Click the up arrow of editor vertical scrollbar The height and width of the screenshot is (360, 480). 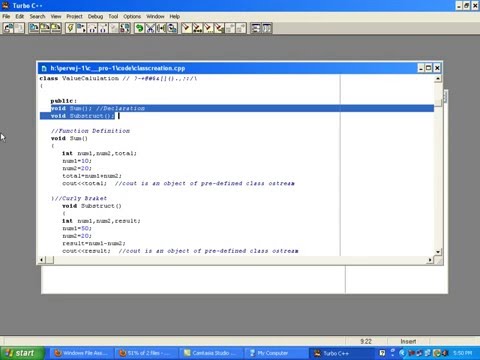click(438, 79)
